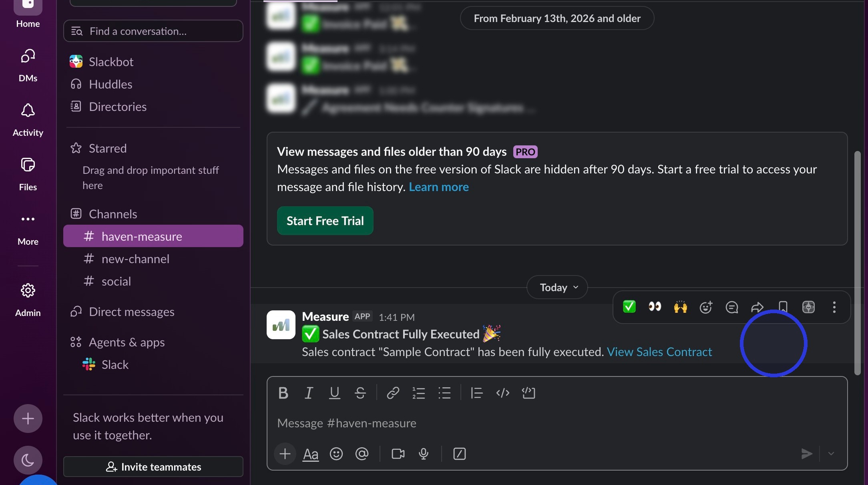The height and width of the screenshot is (485, 868).
Task: Click the composer plus attach button
Action: (285, 454)
